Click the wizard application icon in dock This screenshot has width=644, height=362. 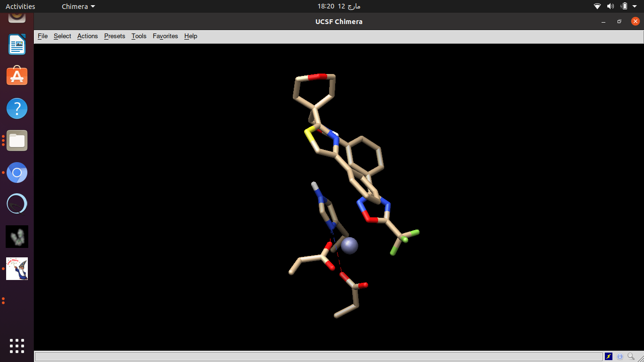coord(17,269)
